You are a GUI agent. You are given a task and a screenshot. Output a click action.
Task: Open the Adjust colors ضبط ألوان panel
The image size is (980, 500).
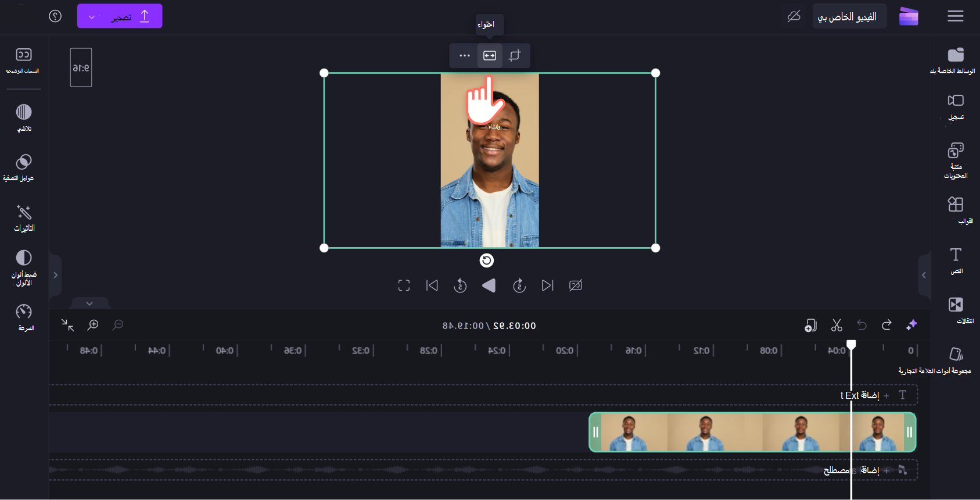click(24, 268)
